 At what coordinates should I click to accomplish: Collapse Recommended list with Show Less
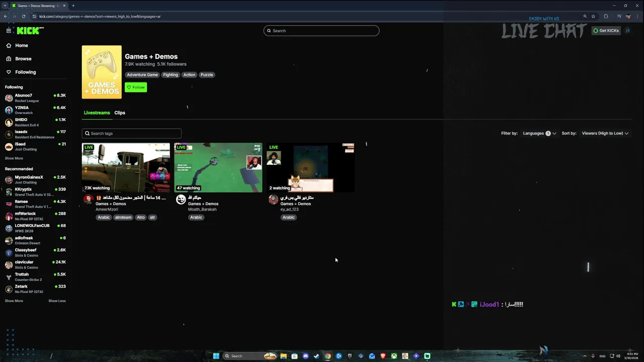[57, 301]
